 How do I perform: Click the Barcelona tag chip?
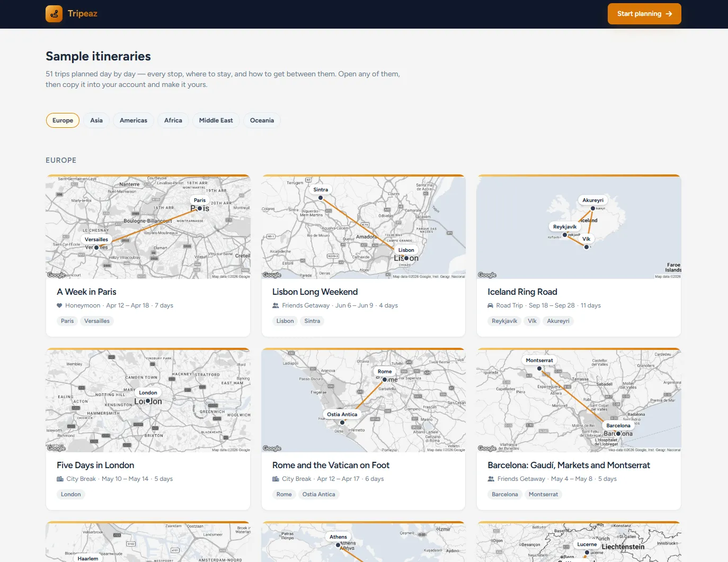505,494
